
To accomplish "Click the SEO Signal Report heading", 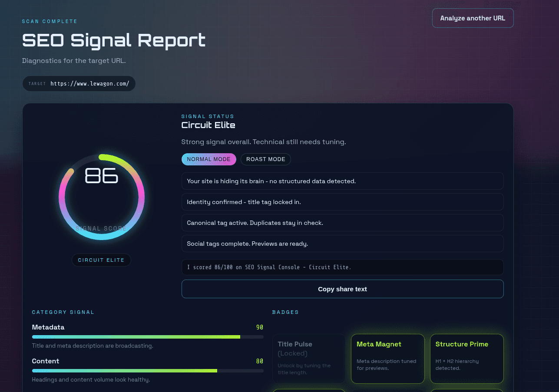I will tap(113, 40).
